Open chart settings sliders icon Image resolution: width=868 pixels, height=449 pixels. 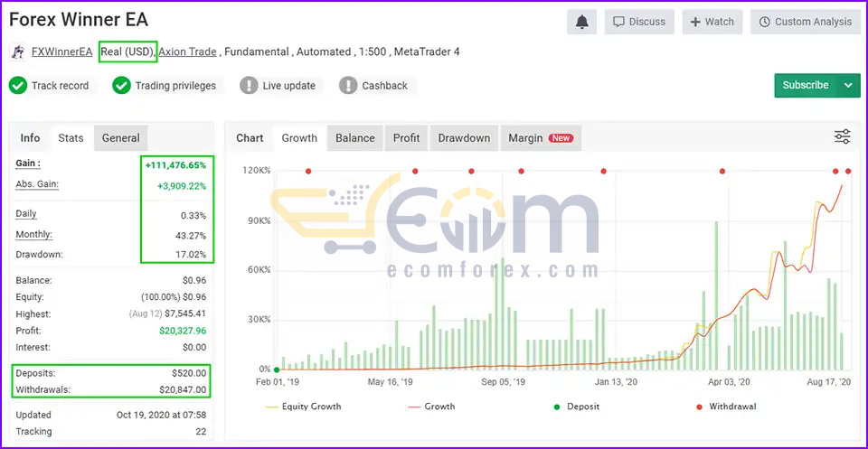843,137
